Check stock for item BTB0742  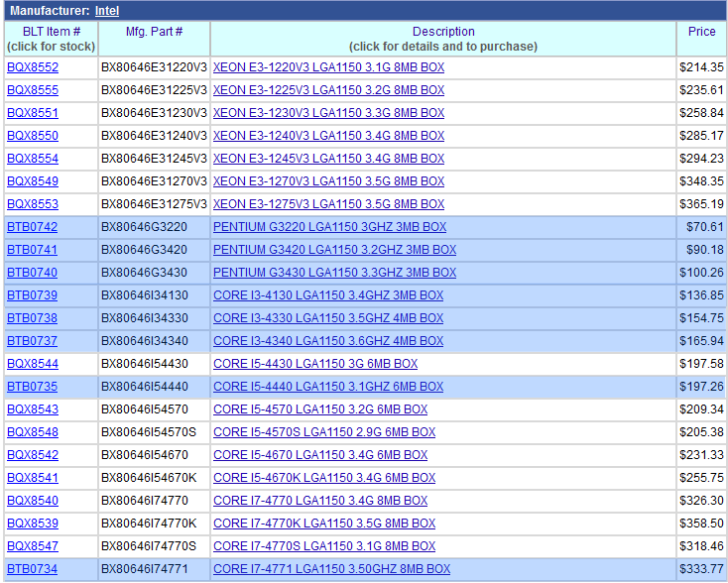(x=32, y=227)
